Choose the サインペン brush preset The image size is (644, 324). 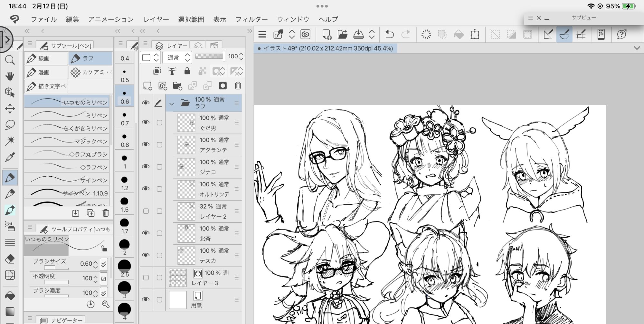[x=67, y=180]
